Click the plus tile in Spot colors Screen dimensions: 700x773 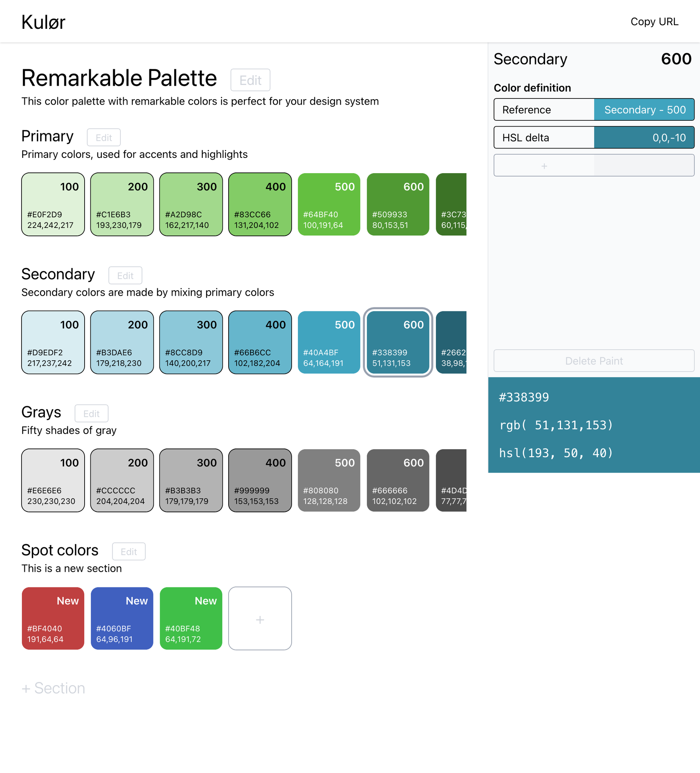(260, 618)
